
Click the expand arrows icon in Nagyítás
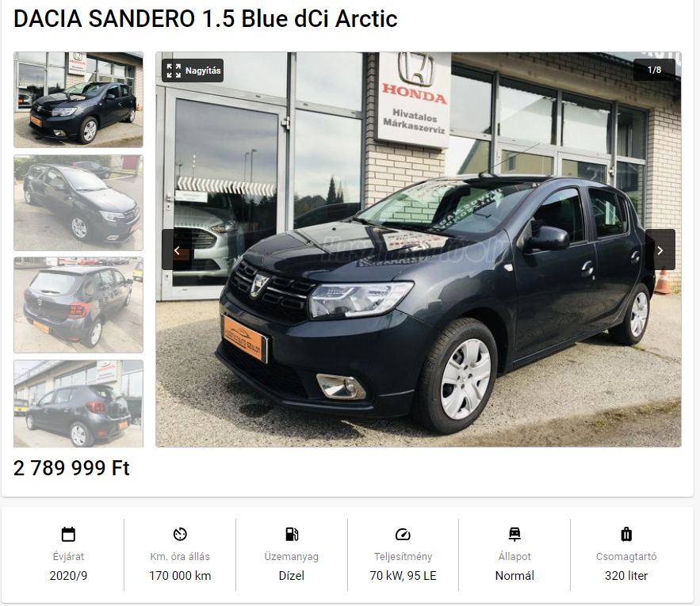click(174, 71)
